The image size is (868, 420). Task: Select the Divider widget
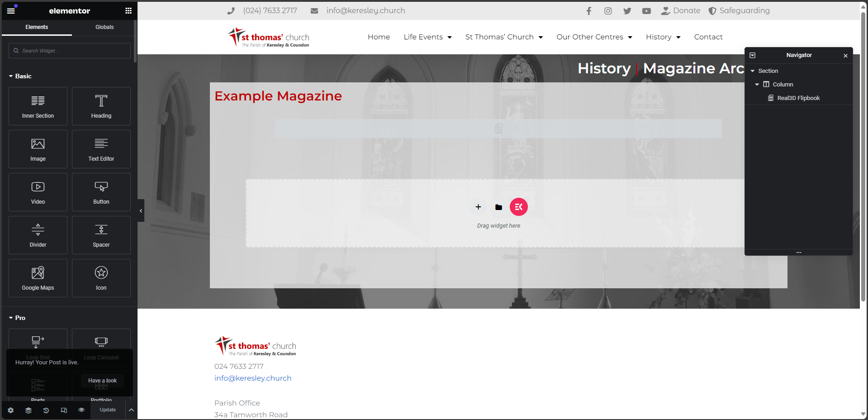click(x=38, y=235)
